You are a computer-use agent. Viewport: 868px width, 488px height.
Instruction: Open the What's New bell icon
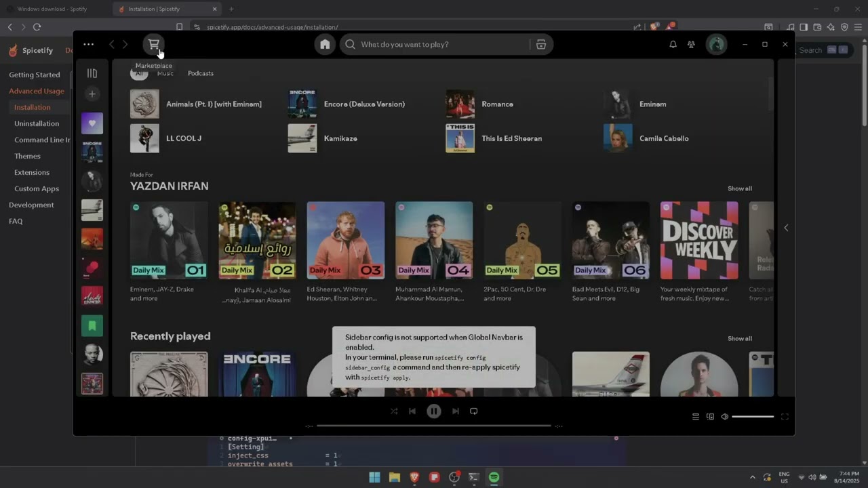pyautogui.click(x=673, y=45)
